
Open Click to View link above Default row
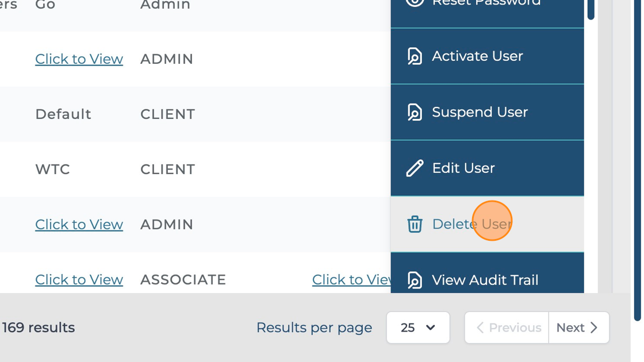pyautogui.click(x=79, y=59)
